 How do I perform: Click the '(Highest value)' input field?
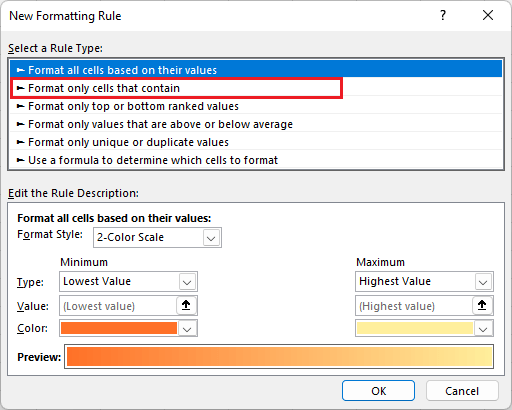coord(414,306)
